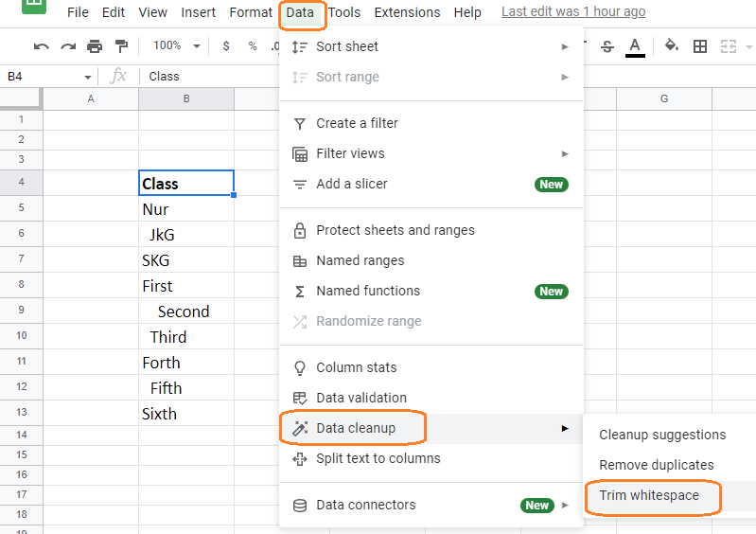Select row 9 header
Screen dimensions: 756x534
(21, 310)
